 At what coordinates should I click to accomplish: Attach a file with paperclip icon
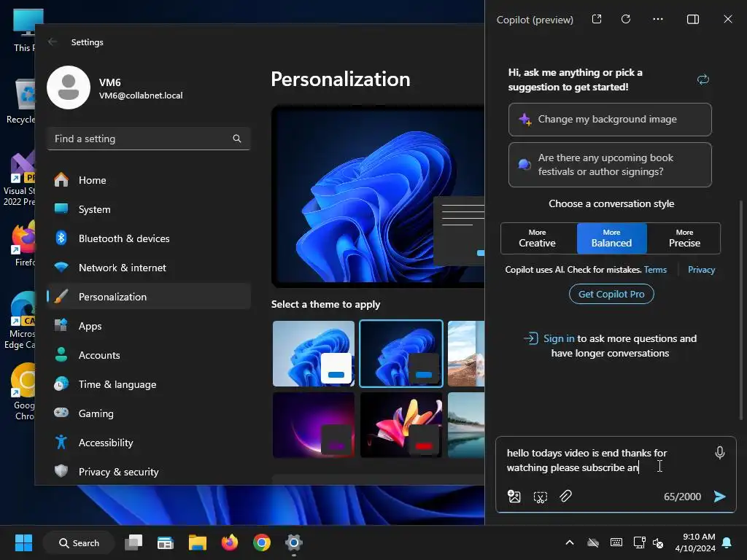(x=565, y=496)
